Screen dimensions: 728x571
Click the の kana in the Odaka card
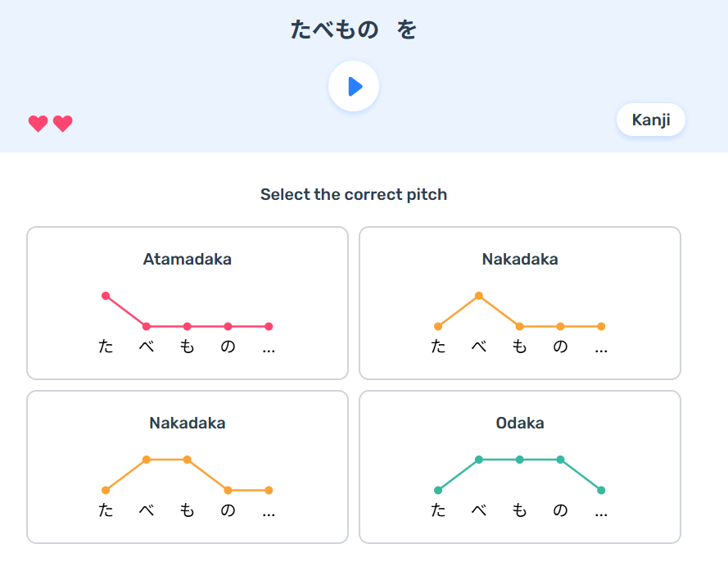[x=560, y=510]
